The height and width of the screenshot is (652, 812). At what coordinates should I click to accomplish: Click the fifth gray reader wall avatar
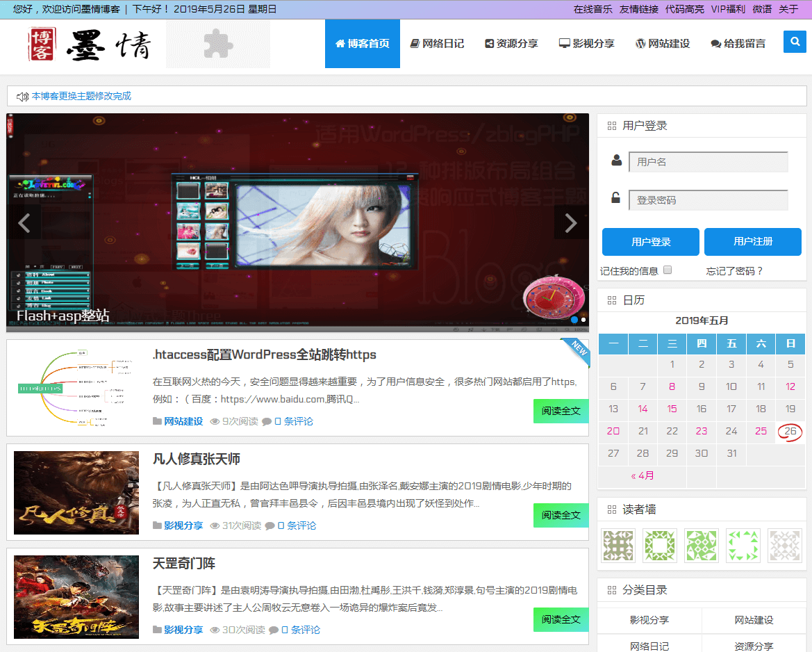click(784, 546)
